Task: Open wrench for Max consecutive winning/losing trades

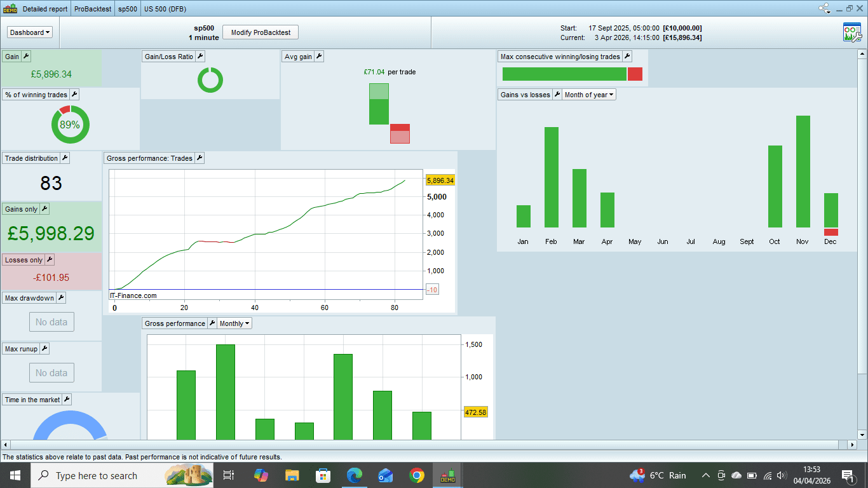Action: click(x=627, y=57)
